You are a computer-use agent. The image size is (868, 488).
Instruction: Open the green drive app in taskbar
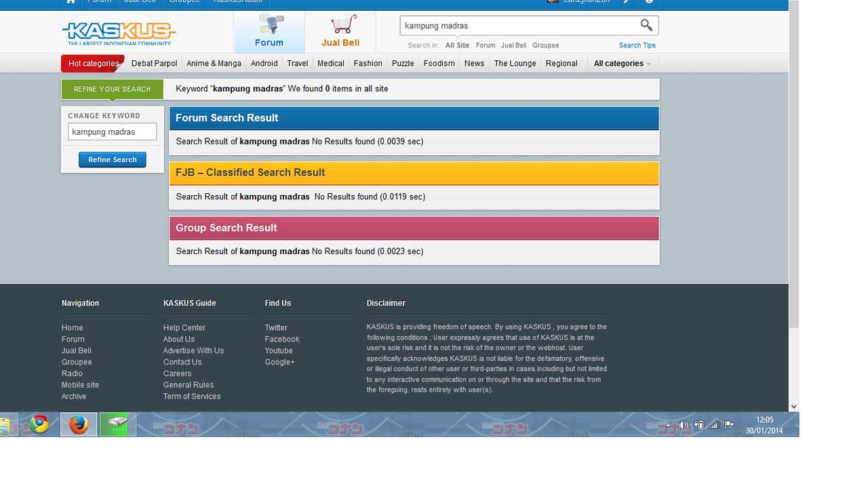coord(118,425)
